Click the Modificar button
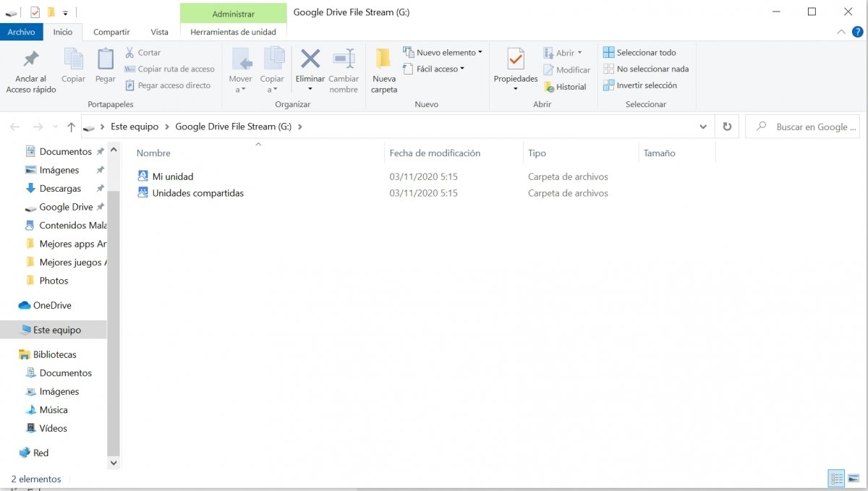Viewport: 868px width, 491px height. pos(566,70)
